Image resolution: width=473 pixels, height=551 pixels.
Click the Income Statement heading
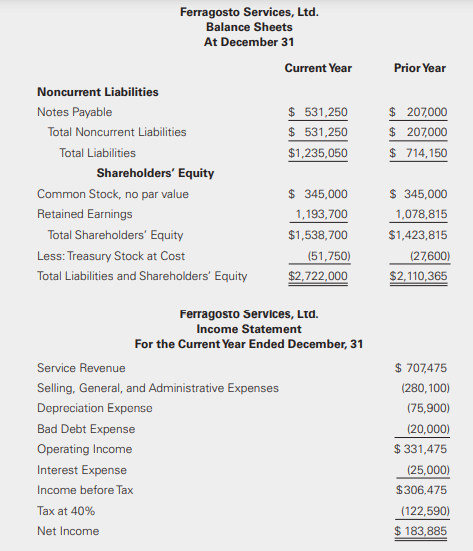249,329
